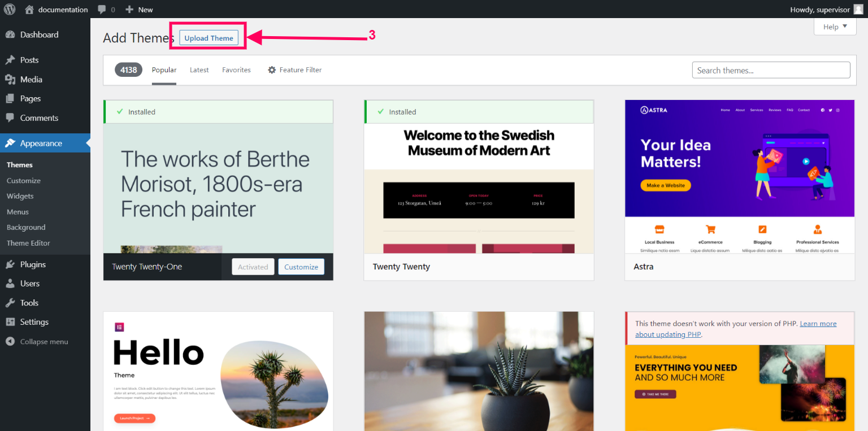The width and height of the screenshot is (868, 431).
Task: Switch to the Latest themes tab
Action: [x=199, y=70]
